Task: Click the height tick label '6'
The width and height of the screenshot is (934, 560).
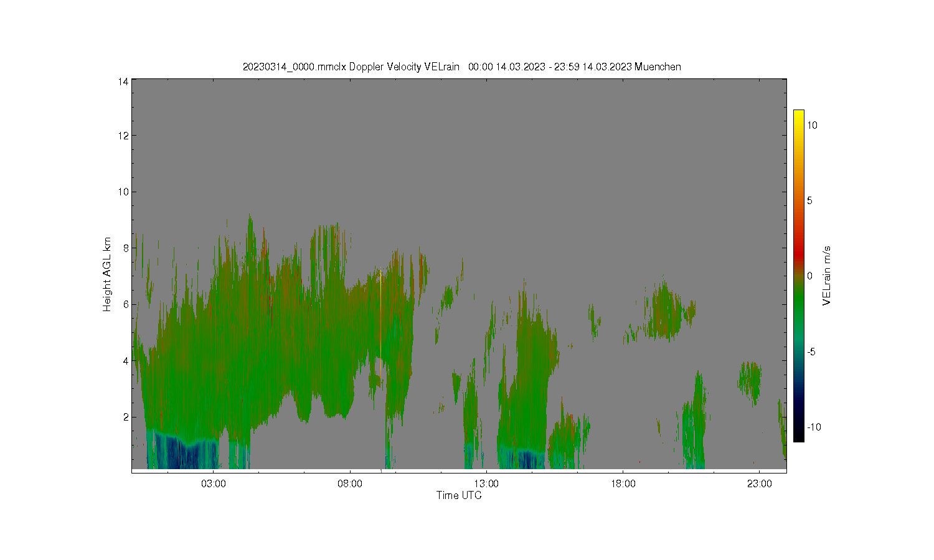Action: point(126,304)
